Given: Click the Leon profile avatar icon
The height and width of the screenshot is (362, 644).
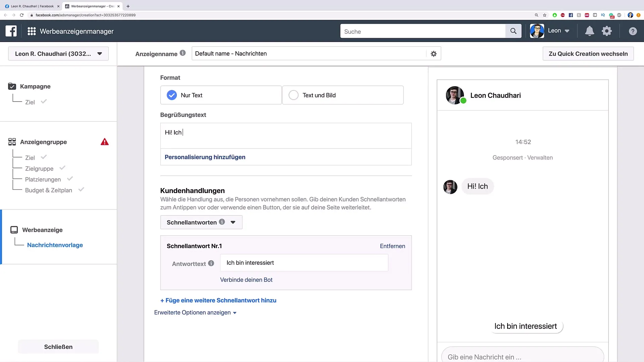Looking at the screenshot, I should tap(537, 31).
